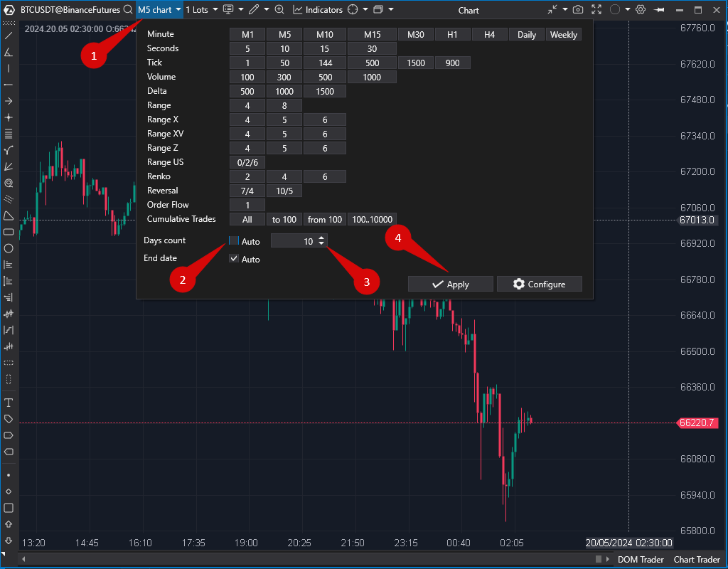The height and width of the screenshot is (569, 728).
Task: Select Reversal 10/5 option
Action: pos(284,191)
